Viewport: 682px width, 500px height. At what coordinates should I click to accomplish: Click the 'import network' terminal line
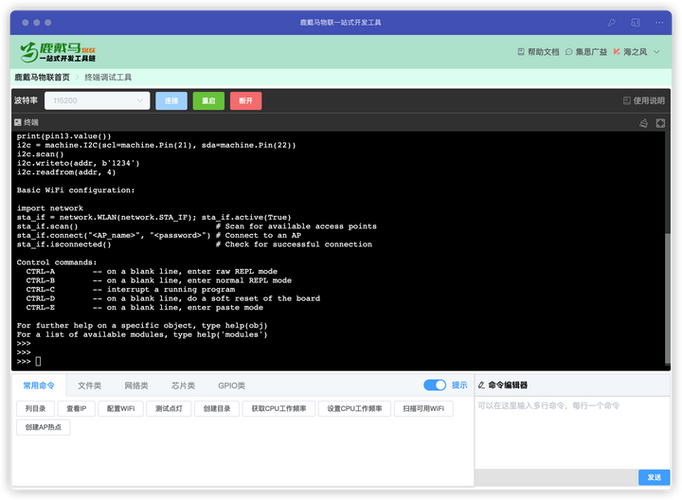tap(50, 208)
